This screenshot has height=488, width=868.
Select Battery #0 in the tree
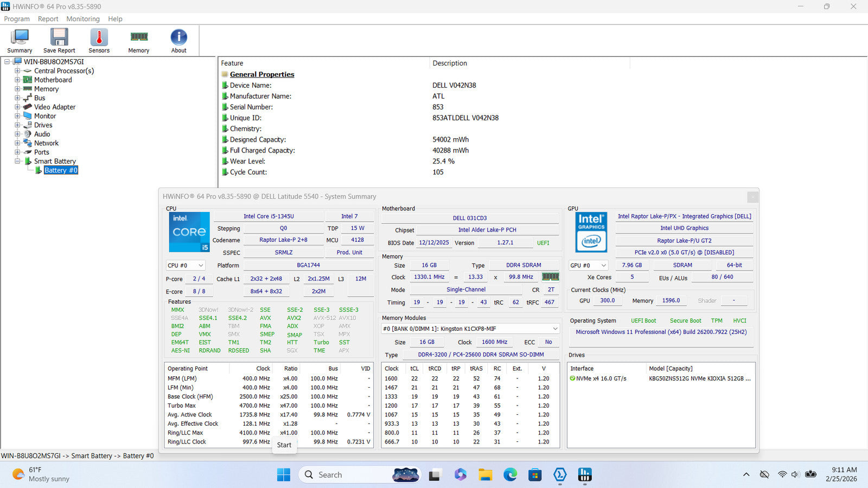61,170
